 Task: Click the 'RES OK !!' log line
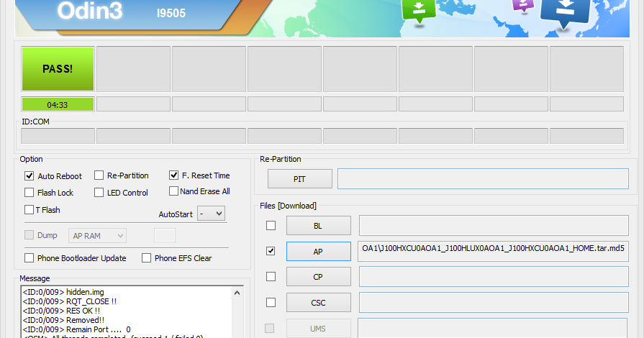coord(62,311)
